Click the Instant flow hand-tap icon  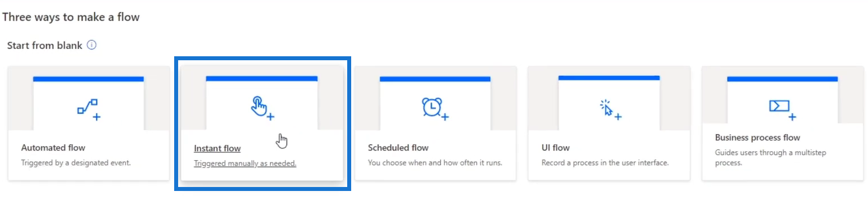coord(262,107)
